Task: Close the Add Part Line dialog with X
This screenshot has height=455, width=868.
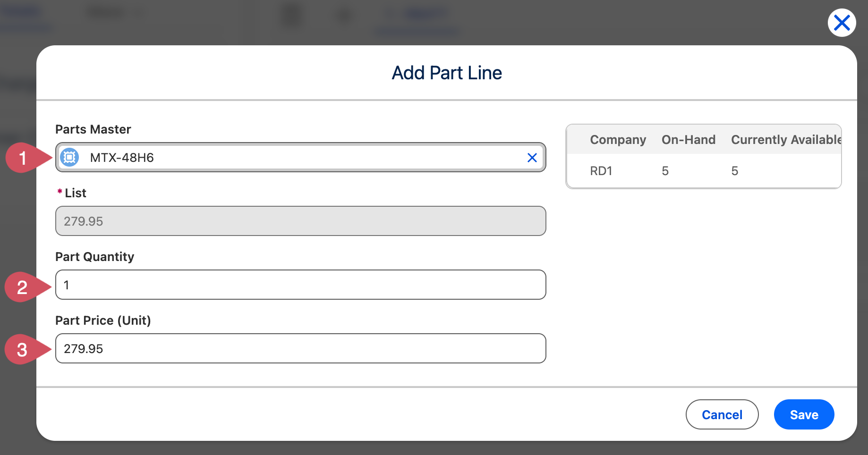Action: pos(842,23)
